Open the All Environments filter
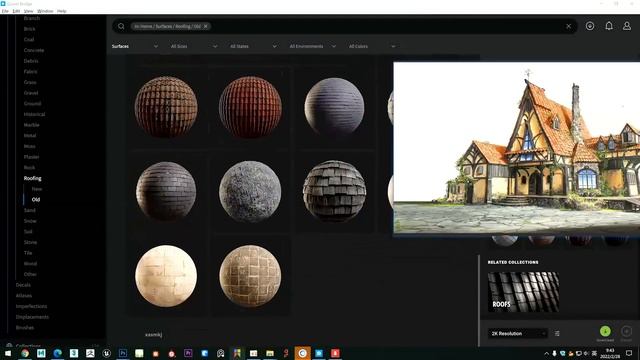The width and height of the screenshot is (640, 360). (313, 47)
